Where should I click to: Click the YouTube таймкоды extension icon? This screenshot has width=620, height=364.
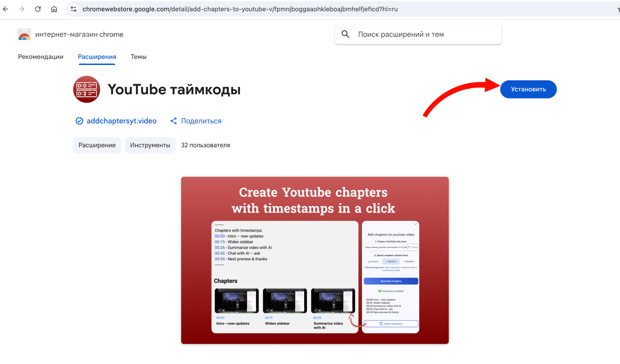[x=87, y=89]
